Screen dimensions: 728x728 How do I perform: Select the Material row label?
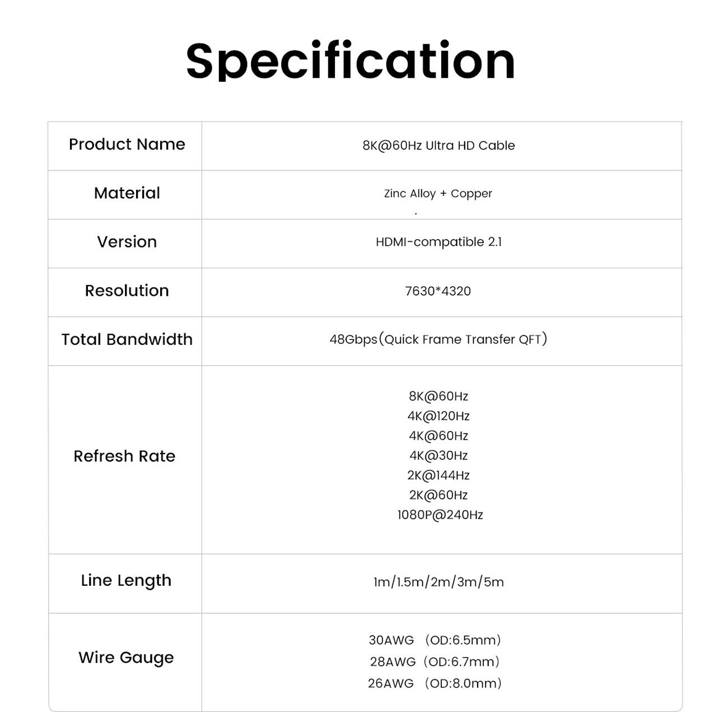(127, 193)
